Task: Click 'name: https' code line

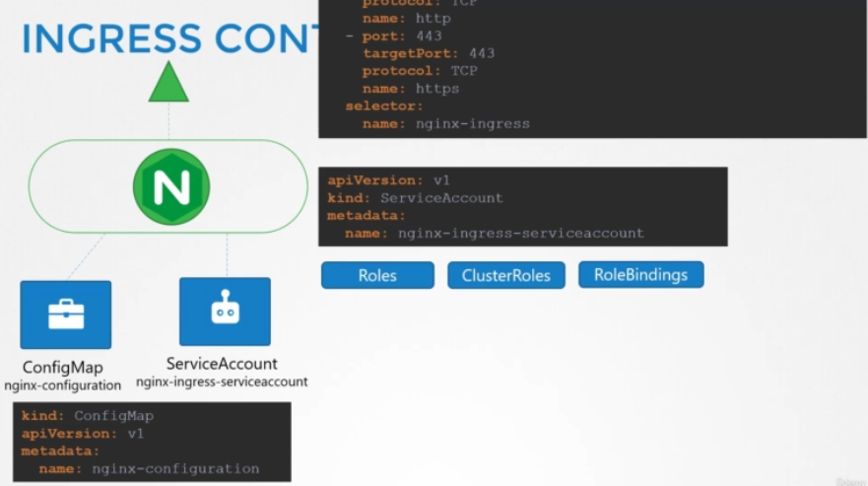Action: click(411, 89)
